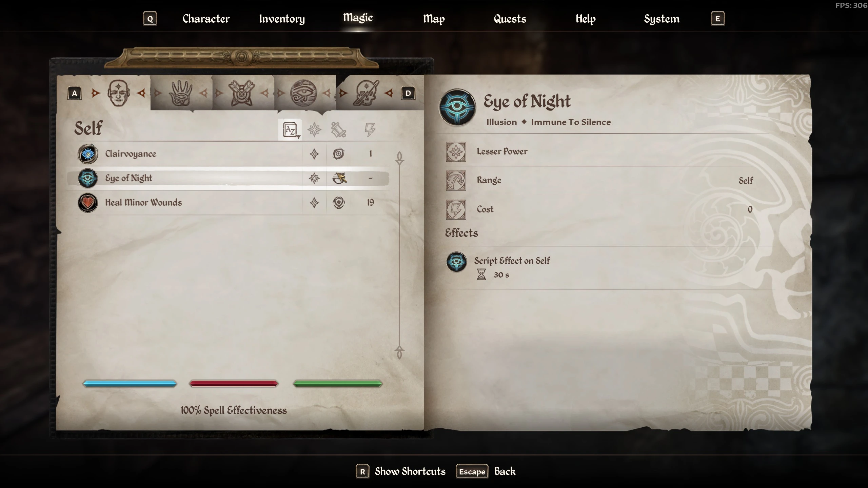Image resolution: width=868 pixels, height=488 pixels.
Task: Open the skull active effects tab
Action: (366, 93)
